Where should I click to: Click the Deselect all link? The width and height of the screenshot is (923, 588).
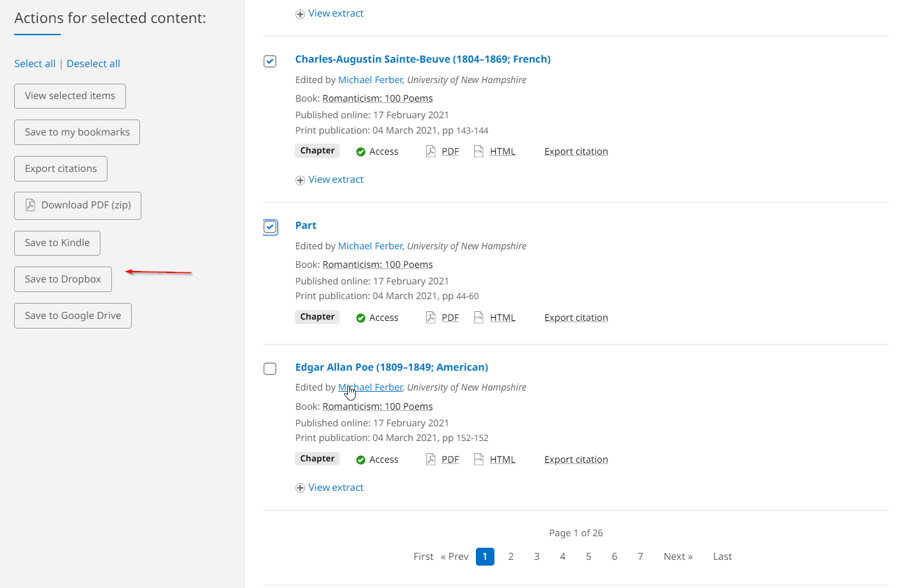click(93, 64)
